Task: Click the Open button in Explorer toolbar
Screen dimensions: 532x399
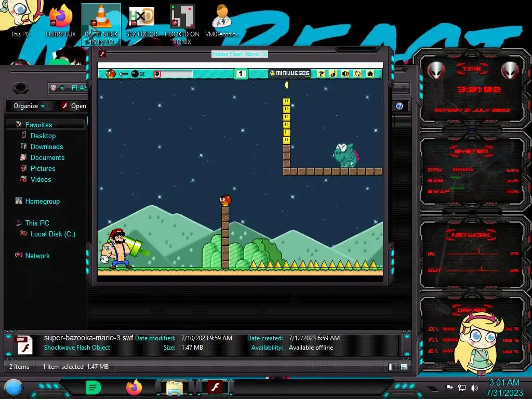Action: click(74, 106)
